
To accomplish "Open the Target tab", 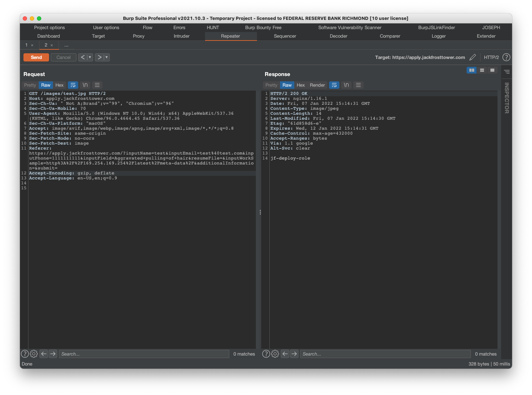I will [98, 36].
